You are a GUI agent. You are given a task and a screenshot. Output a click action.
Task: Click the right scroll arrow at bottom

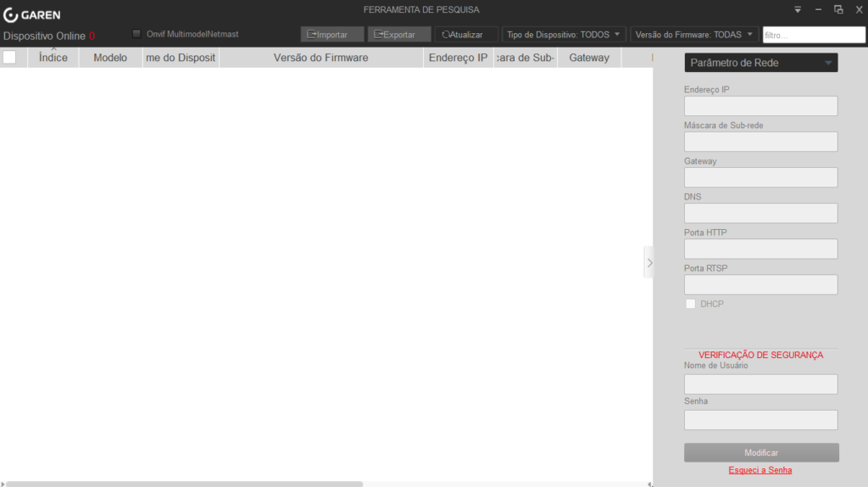[x=649, y=484]
